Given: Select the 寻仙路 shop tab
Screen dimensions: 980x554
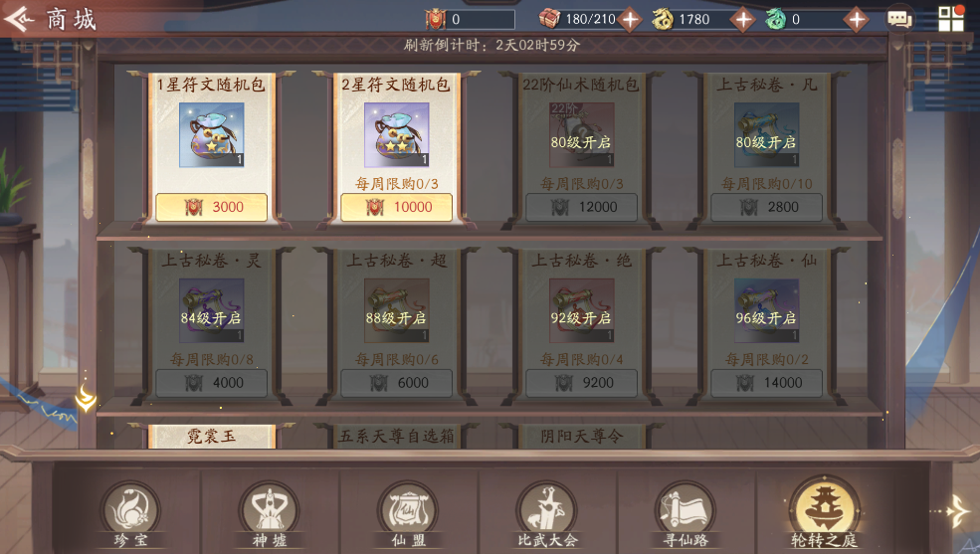Looking at the screenshot, I should 686,515.
